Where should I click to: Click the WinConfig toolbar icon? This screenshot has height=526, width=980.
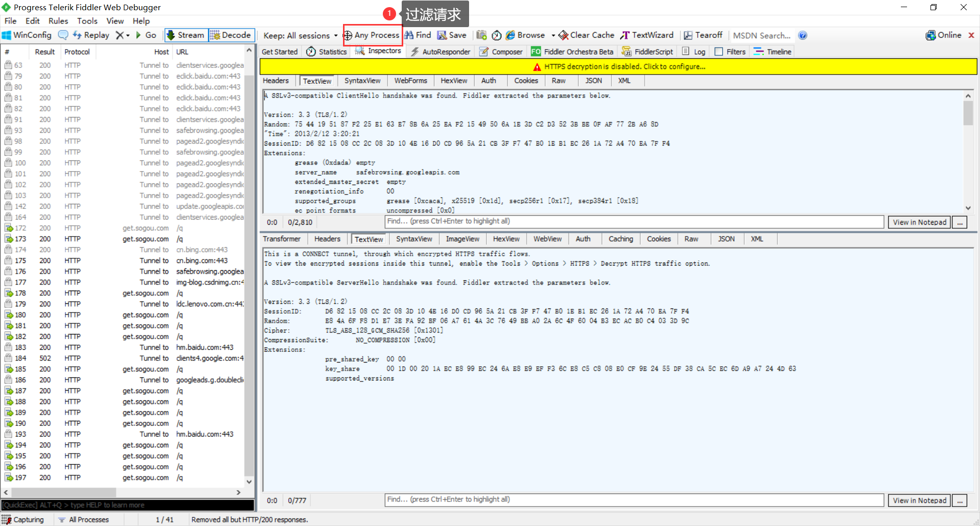point(7,35)
